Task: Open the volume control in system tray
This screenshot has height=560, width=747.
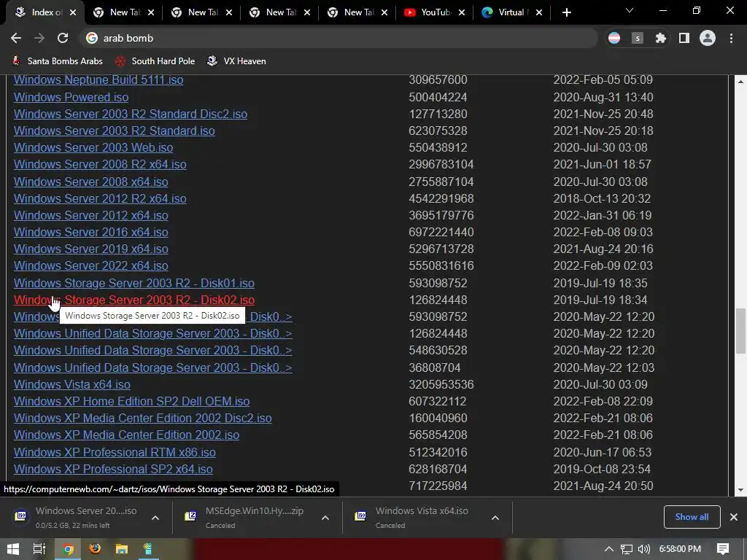Action: 643,549
